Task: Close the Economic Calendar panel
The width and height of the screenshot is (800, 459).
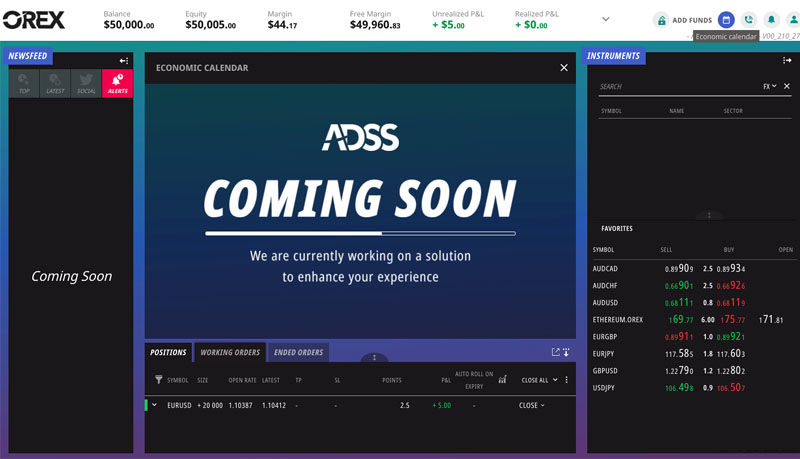Action: [564, 67]
